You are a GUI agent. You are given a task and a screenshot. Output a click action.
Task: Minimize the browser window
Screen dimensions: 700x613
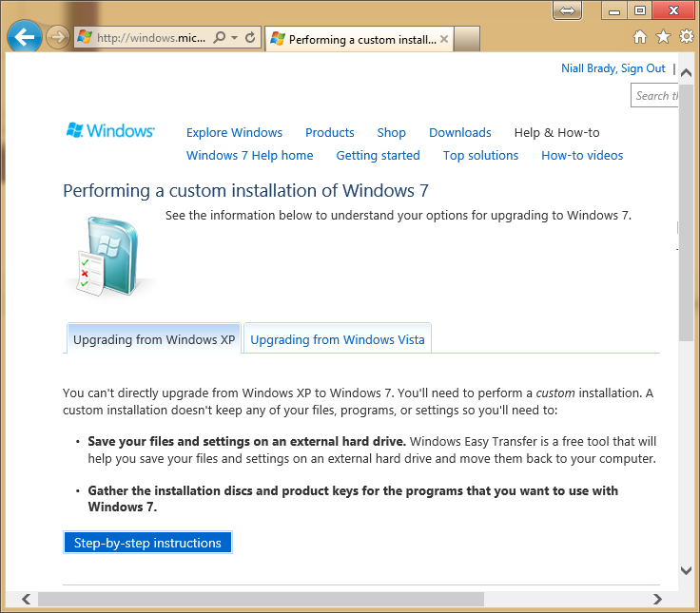click(614, 10)
